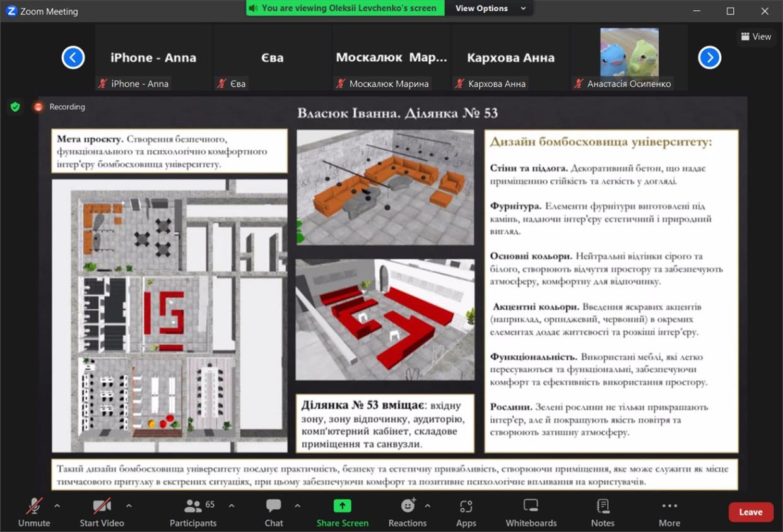Open the Apps panel
783x532 pixels.
point(466,512)
